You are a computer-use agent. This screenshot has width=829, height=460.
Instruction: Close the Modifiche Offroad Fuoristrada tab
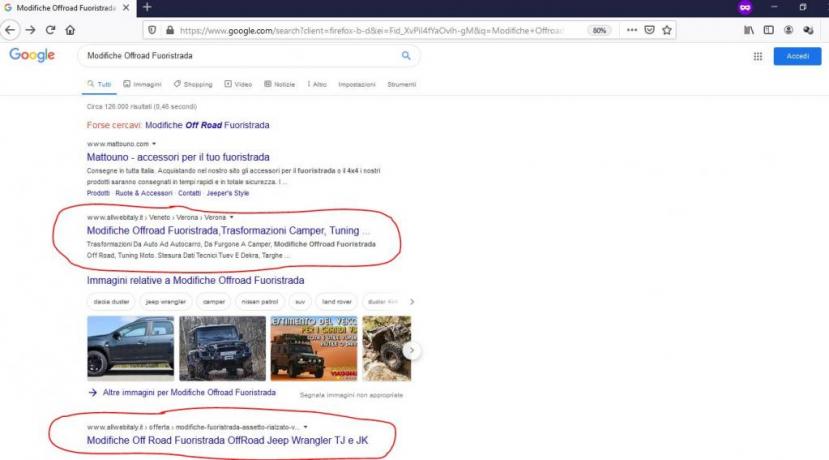coord(126,8)
